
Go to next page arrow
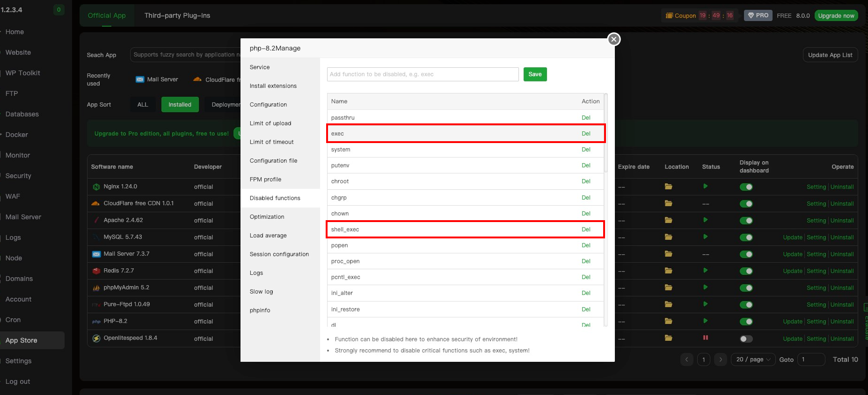[x=721, y=359]
